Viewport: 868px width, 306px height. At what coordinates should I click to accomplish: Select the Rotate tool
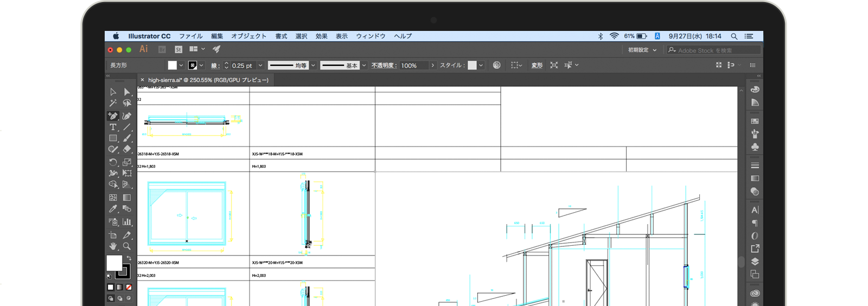pyautogui.click(x=113, y=162)
